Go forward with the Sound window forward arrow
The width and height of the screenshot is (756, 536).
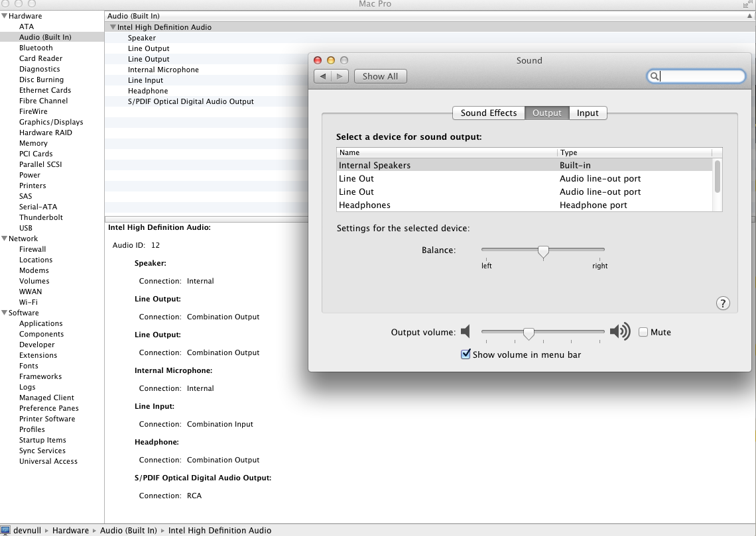point(340,76)
